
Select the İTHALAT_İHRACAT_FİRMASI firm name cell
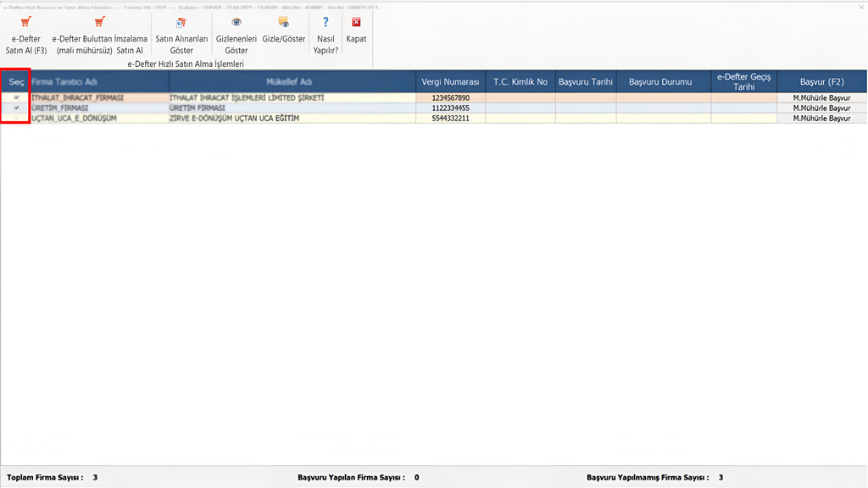(x=100, y=98)
